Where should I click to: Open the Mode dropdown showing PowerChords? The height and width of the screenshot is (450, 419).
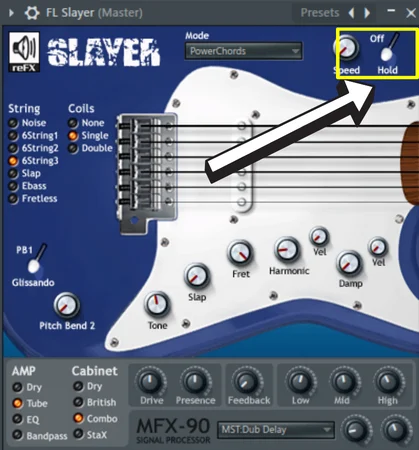(244, 51)
